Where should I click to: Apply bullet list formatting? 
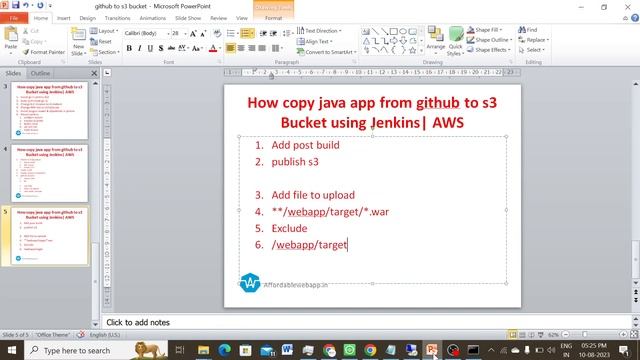(231, 33)
